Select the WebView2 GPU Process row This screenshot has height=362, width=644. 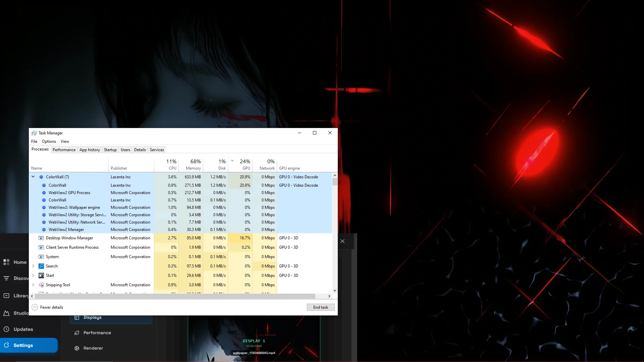tap(181, 192)
